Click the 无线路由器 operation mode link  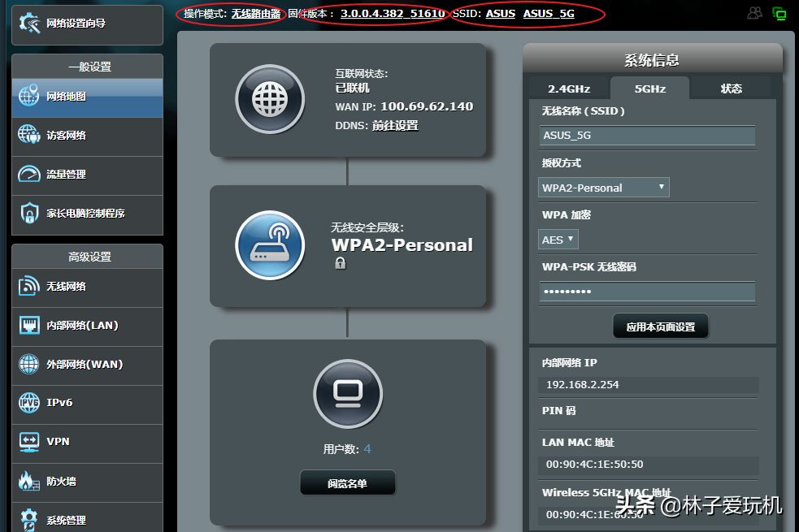[x=256, y=14]
